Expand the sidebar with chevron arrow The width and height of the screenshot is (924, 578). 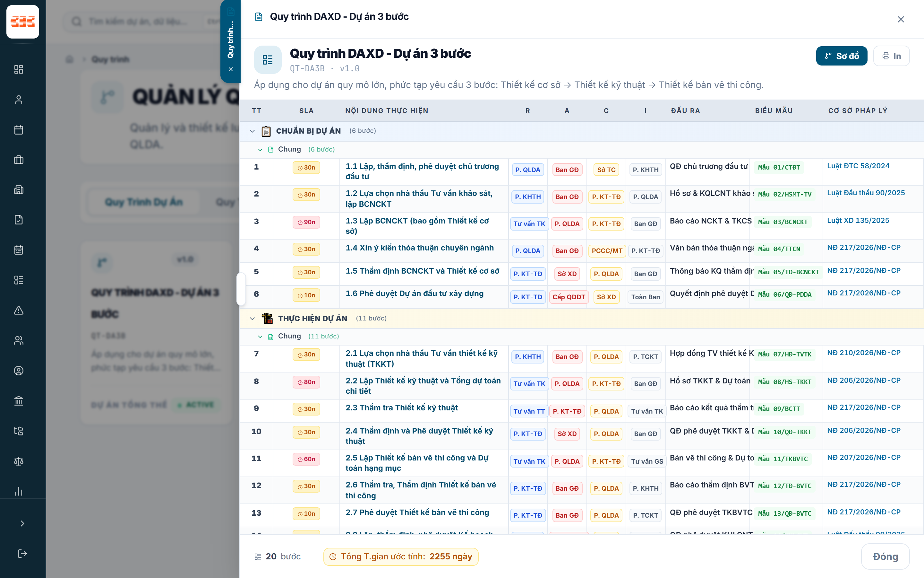(22, 523)
